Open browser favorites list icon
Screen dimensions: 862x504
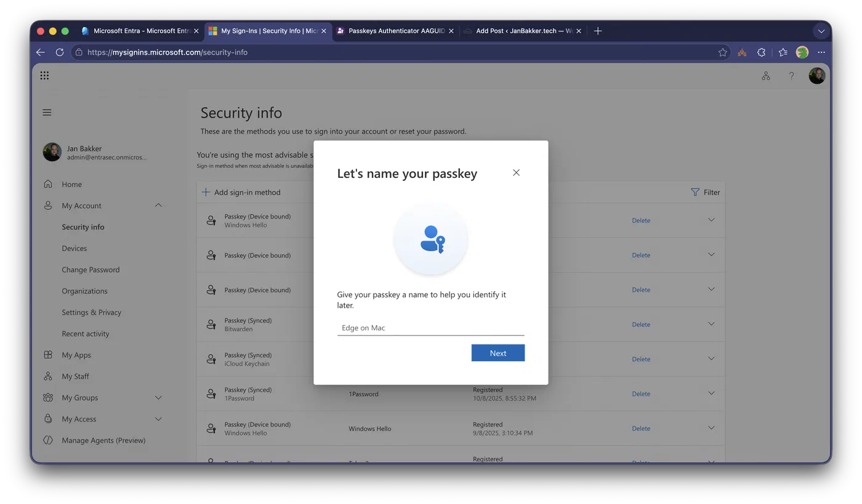783,52
